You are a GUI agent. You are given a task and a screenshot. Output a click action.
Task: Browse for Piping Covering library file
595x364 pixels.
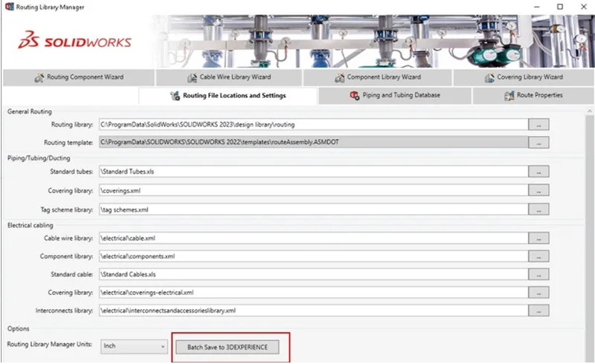point(538,190)
